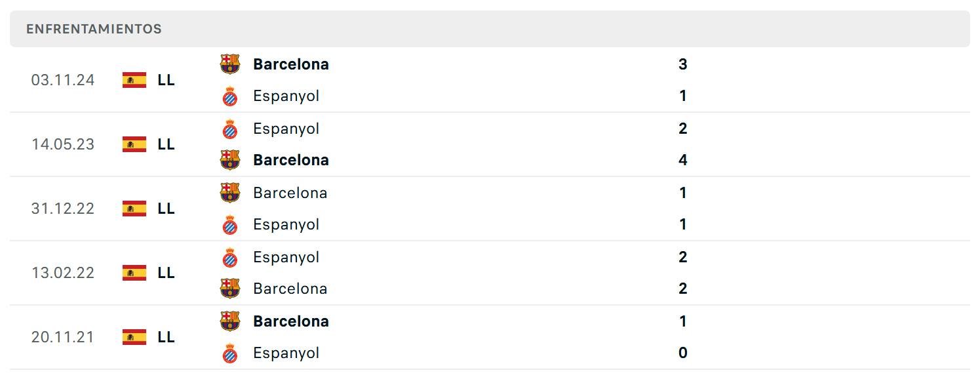Click Barcelona crest in 31.12.22 match
Image resolution: width=980 pixels, height=381 pixels.
pyautogui.click(x=230, y=193)
